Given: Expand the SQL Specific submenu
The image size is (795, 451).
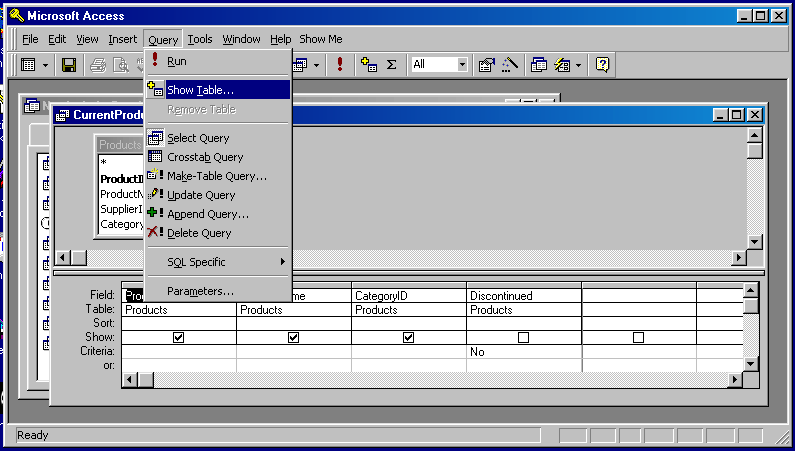Looking at the screenshot, I should (218, 262).
